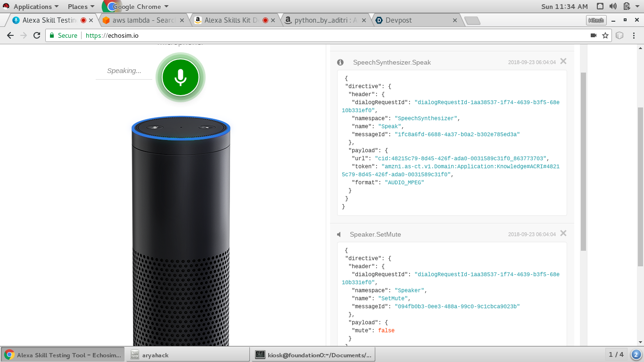Open the Applications menu

(36, 7)
